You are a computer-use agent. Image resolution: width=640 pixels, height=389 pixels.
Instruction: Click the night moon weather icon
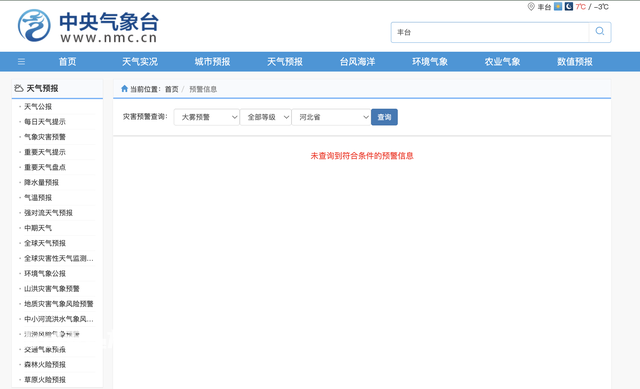coord(569,7)
